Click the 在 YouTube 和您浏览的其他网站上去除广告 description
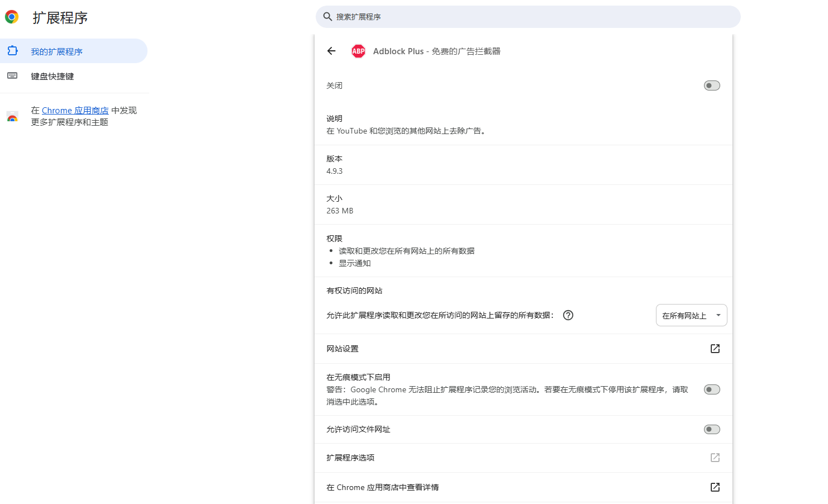The width and height of the screenshot is (828, 504). click(407, 131)
